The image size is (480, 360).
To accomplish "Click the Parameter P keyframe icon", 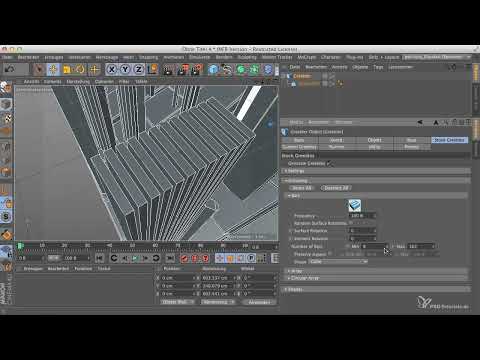I will pyautogui.click(x=252, y=258).
